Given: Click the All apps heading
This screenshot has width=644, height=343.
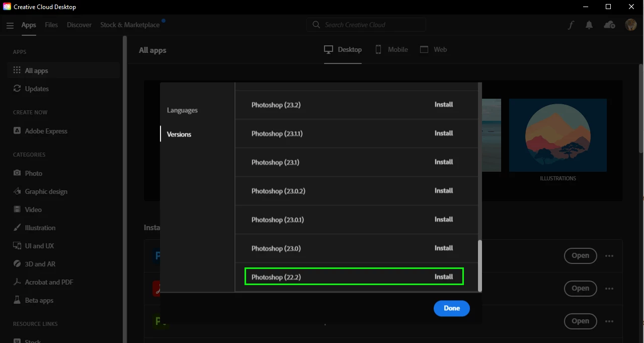Looking at the screenshot, I should tap(152, 50).
